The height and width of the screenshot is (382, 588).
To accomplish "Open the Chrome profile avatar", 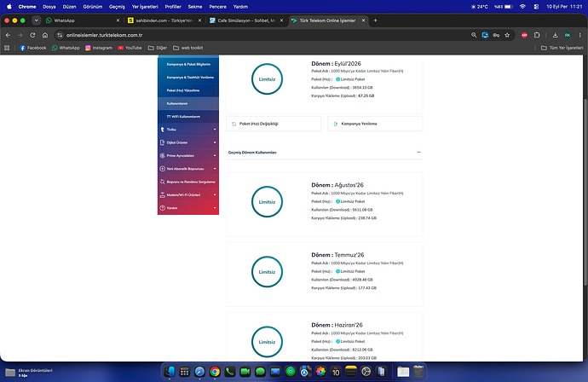I will [568, 35].
